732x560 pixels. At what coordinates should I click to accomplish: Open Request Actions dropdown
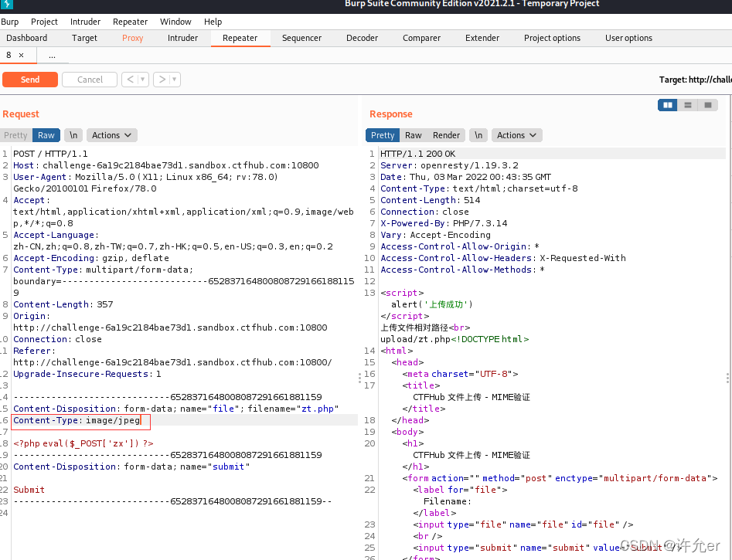pyautogui.click(x=111, y=135)
